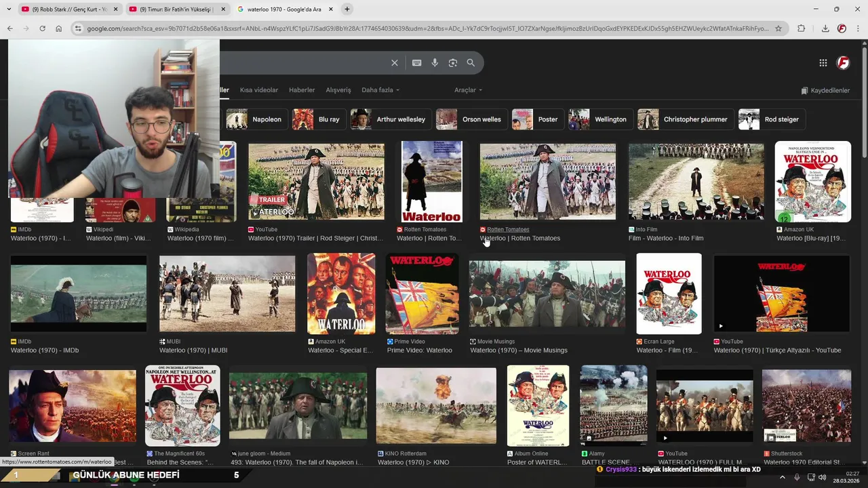Open the Chrome profile icon in toolbar
Viewport: 868px width, 488px height.
click(842, 28)
